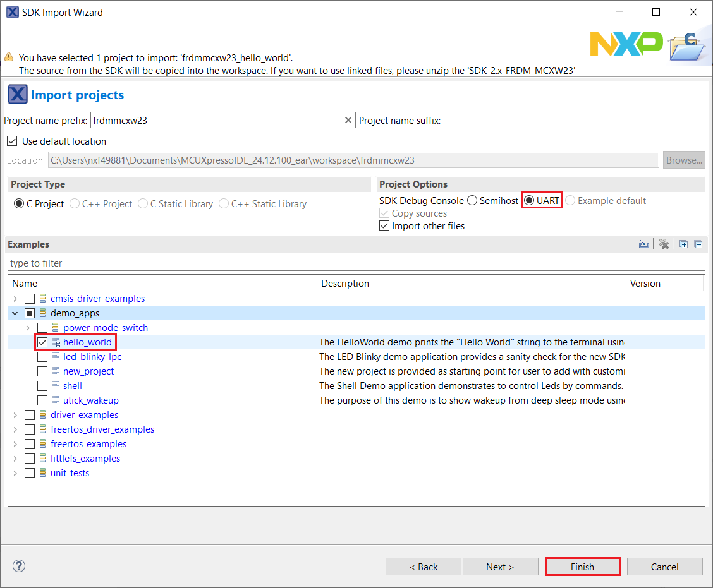
Task: Click the SDK Import Wizard title bar icon
Action: click(12, 12)
